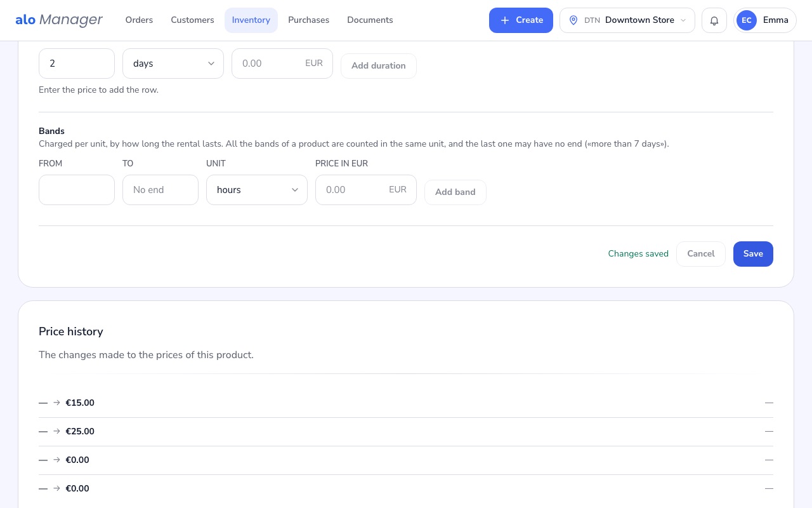Click the alo Manager logo
812x508 pixels.
point(59,20)
